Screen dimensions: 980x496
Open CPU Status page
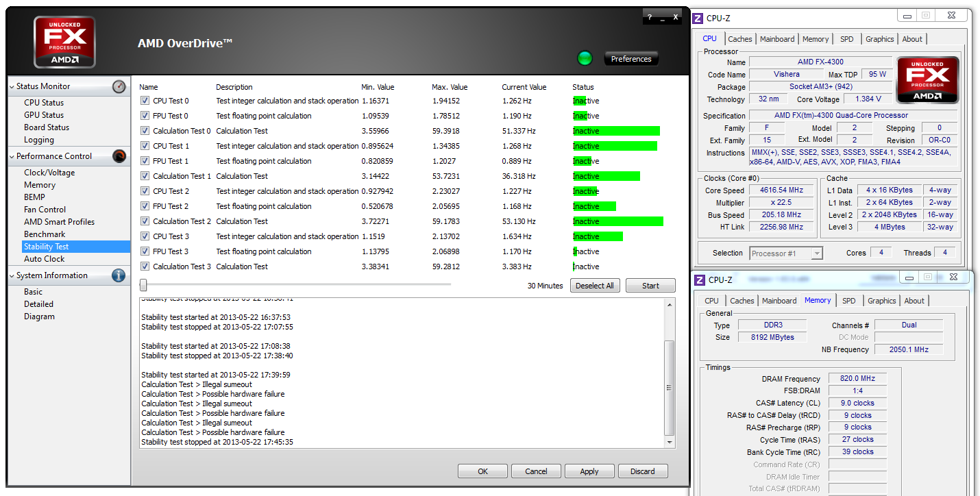click(x=44, y=103)
